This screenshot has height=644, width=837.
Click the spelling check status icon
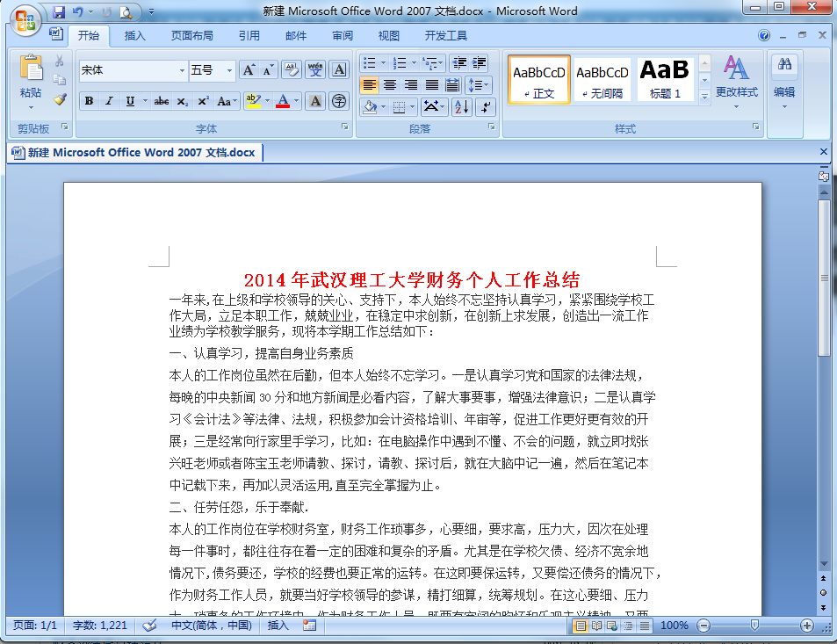pos(149,626)
